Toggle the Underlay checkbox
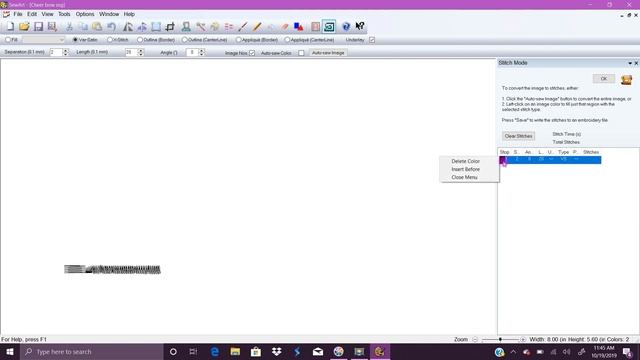Screen dimensions: 640x360 pyautogui.click(x=372, y=40)
